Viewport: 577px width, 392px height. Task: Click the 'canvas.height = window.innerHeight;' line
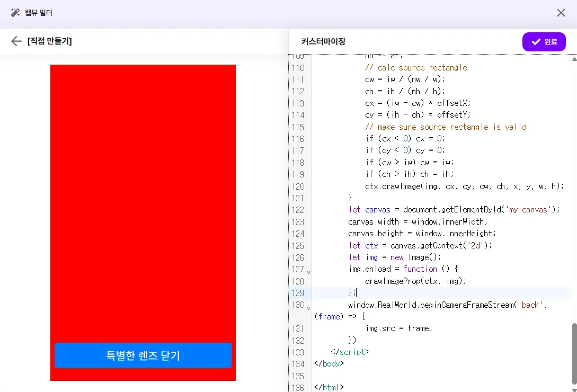point(422,234)
